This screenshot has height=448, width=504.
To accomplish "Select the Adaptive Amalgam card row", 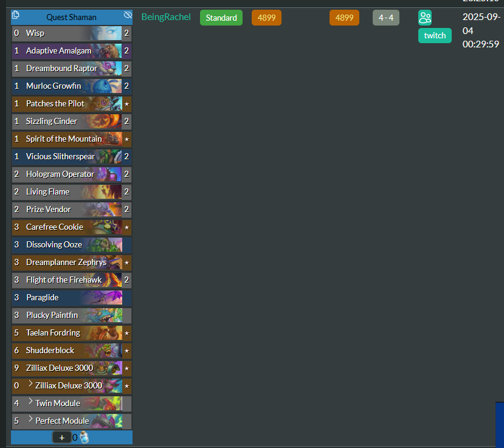I will click(72, 51).
